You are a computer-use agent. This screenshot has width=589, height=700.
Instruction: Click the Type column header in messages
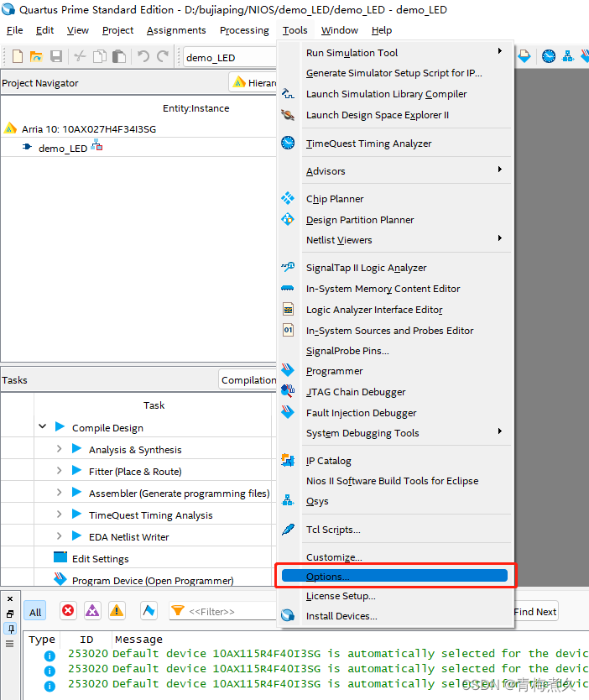click(42, 640)
